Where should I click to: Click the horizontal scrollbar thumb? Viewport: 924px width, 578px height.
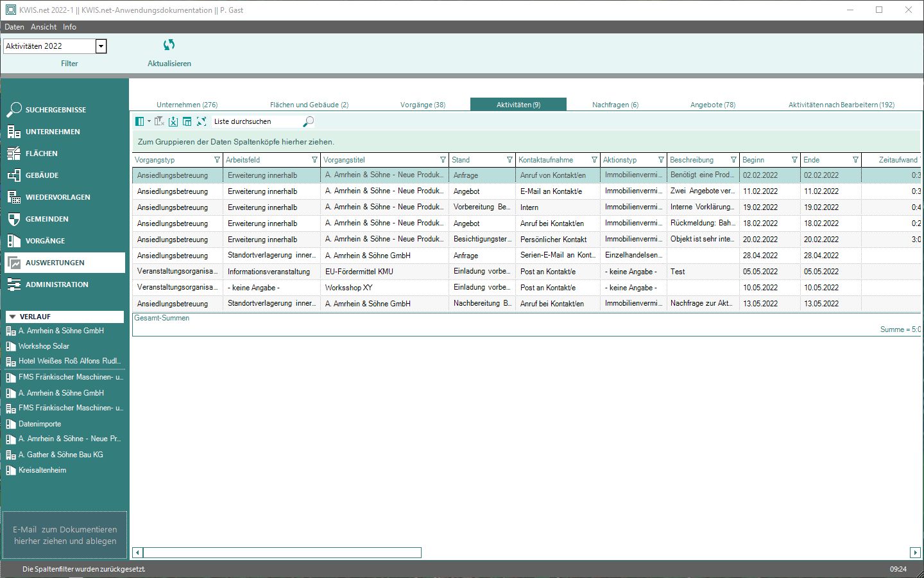click(282, 553)
